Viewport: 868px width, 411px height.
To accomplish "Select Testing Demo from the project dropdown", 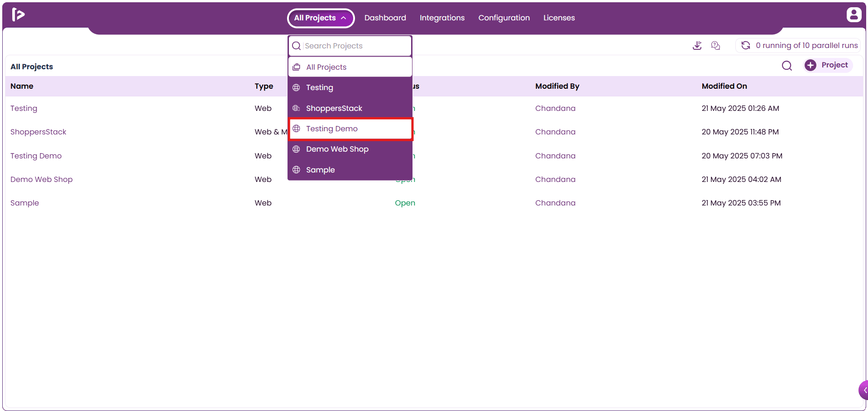I will click(x=350, y=129).
